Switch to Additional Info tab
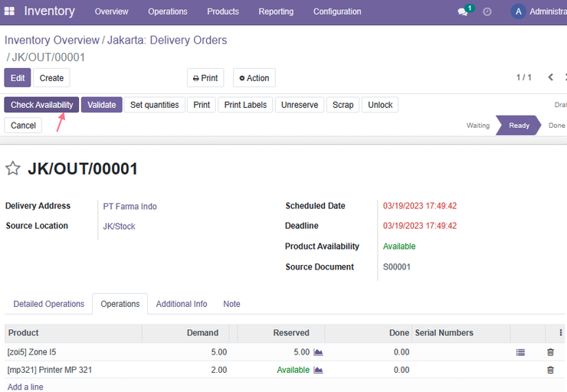 tap(182, 304)
